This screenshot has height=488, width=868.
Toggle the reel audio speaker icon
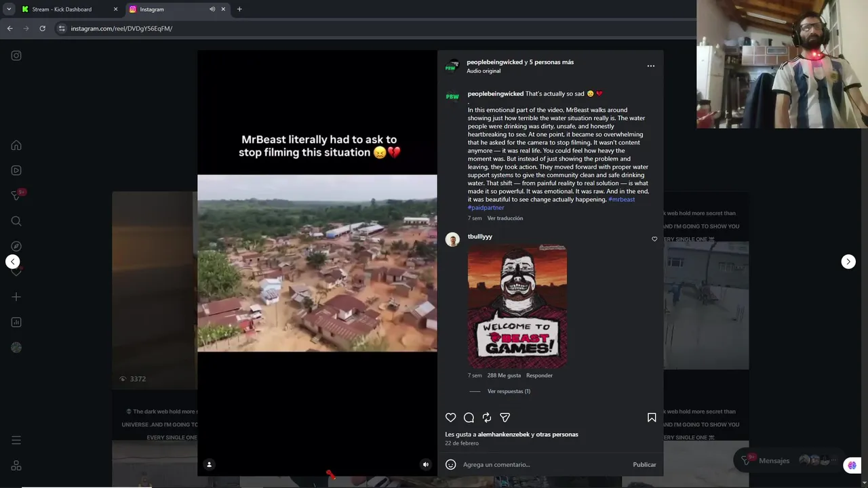[426, 464]
